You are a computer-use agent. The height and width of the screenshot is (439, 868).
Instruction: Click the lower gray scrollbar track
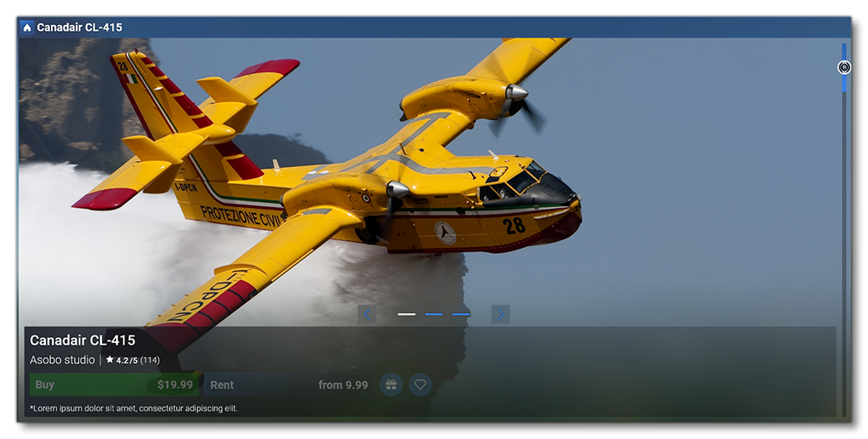tap(844, 250)
